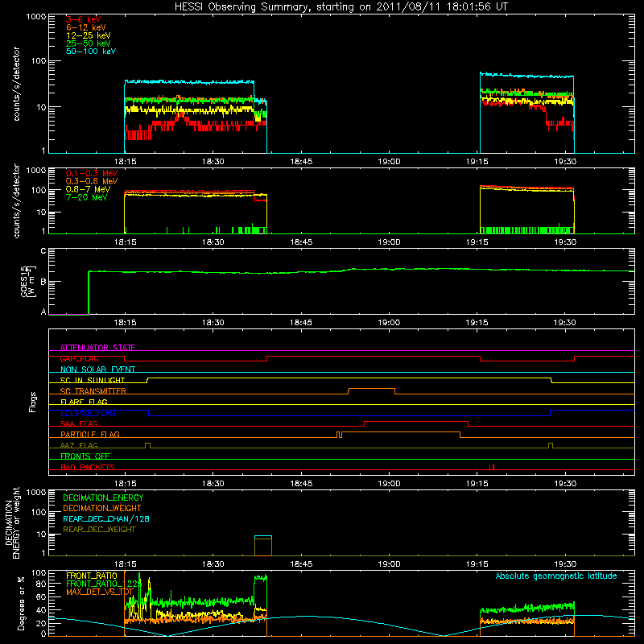Click the 0.3-0.8 MeV legend entry
Image resolution: width=644 pixels, height=644 pixels.
click(x=92, y=181)
